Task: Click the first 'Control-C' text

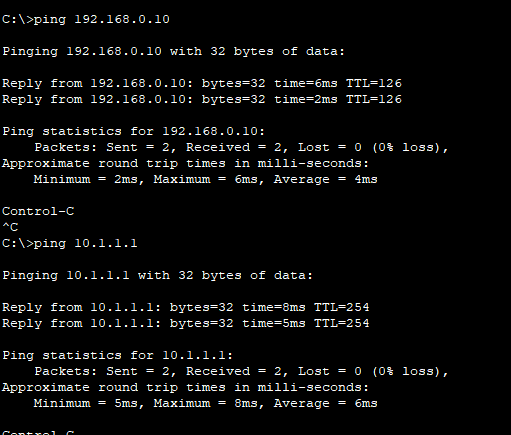Action: click(38, 211)
